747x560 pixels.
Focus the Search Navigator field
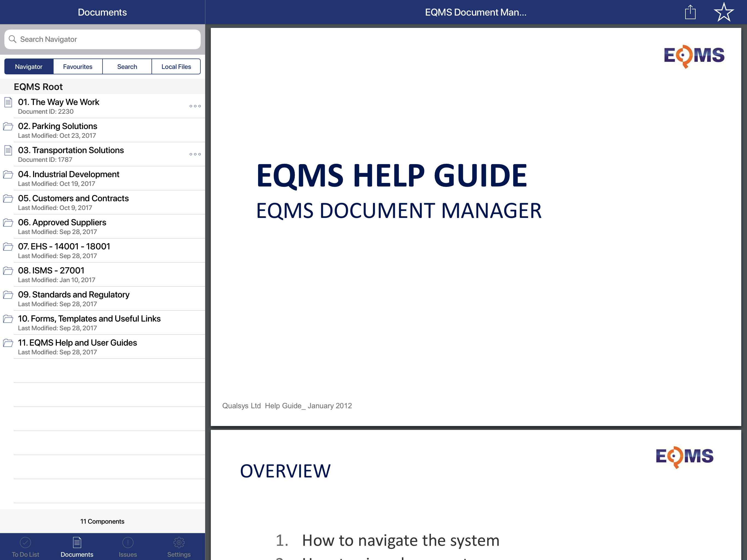tap(102, 39)
